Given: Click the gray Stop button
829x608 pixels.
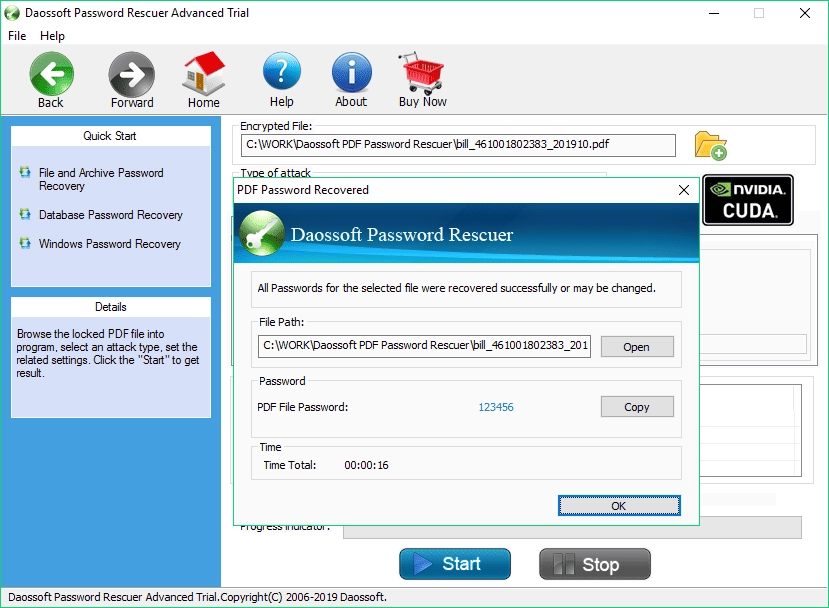Looking at the screenshot, I should pyautogui.click(x=595, y=564).
